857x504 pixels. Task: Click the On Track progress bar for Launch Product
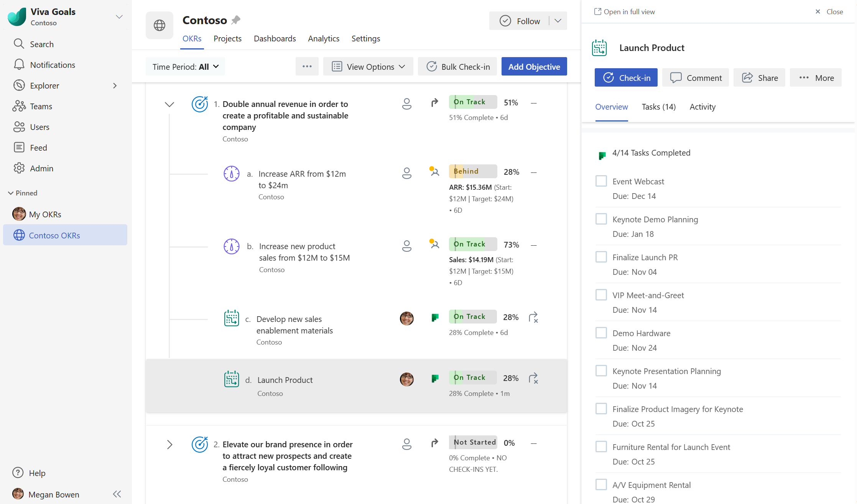point(472,378)
